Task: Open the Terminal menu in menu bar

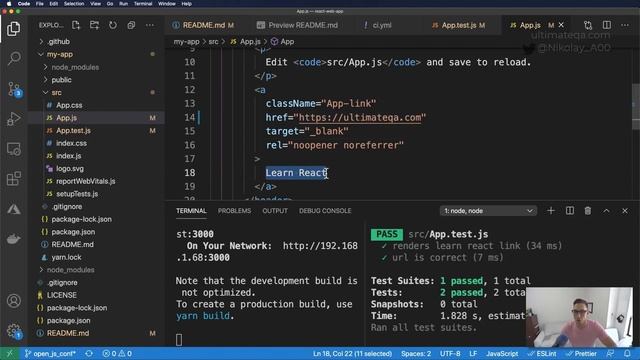Action: point(143,4)
